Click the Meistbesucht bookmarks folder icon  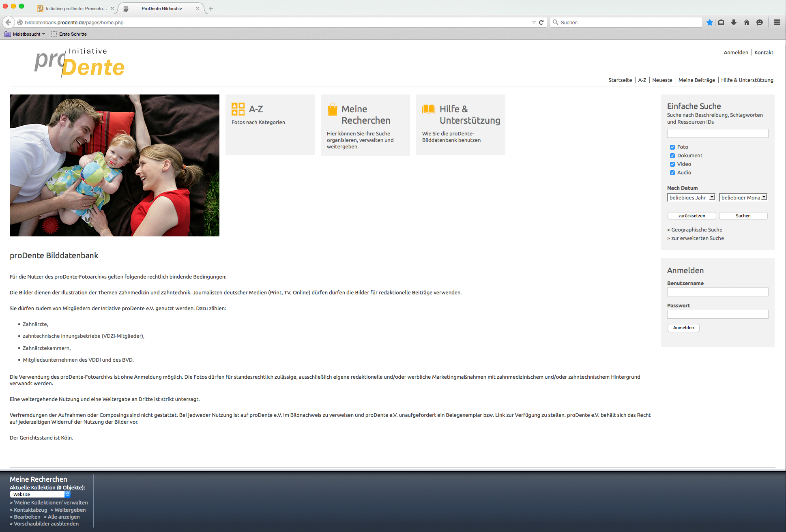pos(8,34)
